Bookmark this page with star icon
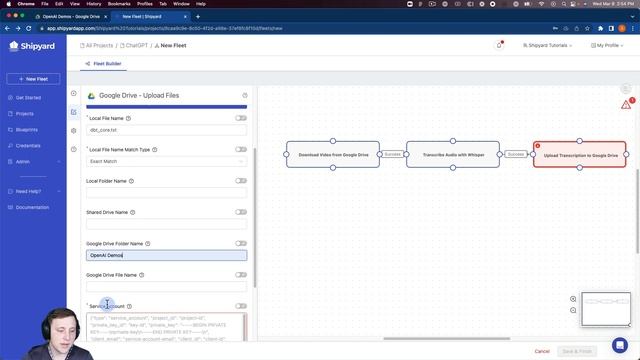 587,29
